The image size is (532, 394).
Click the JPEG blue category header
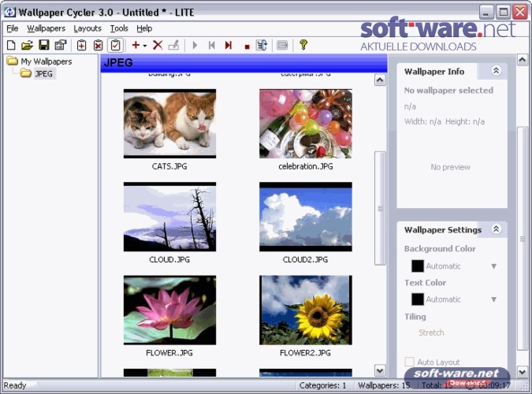[x=244, y=63]
